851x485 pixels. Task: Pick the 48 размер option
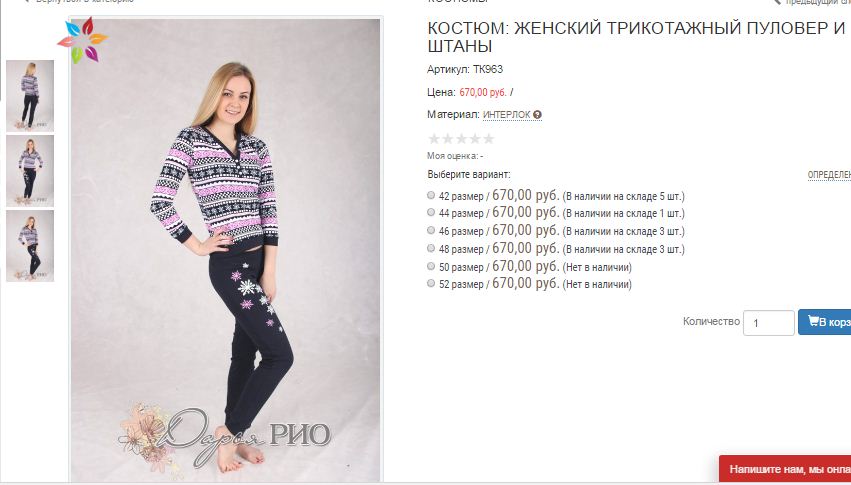pos(431,248)
